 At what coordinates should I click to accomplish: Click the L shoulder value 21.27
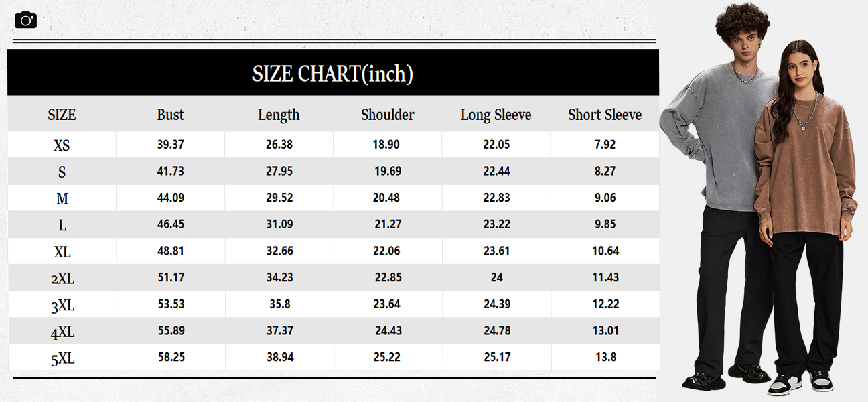(388, 224)
